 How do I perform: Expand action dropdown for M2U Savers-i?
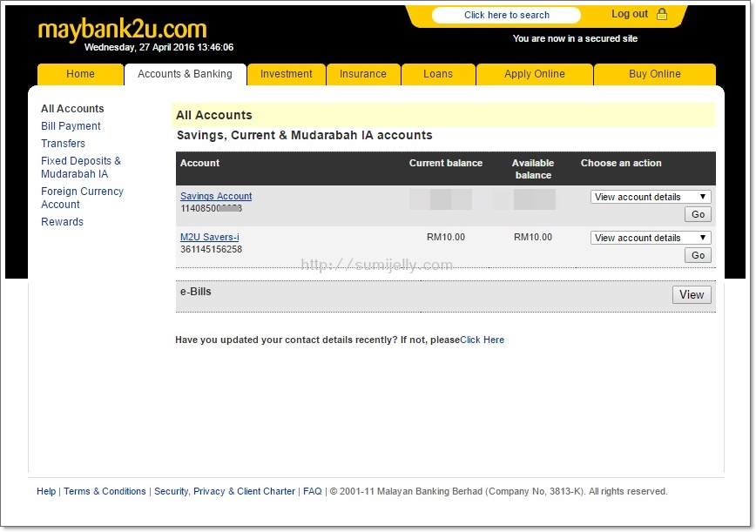651,238
